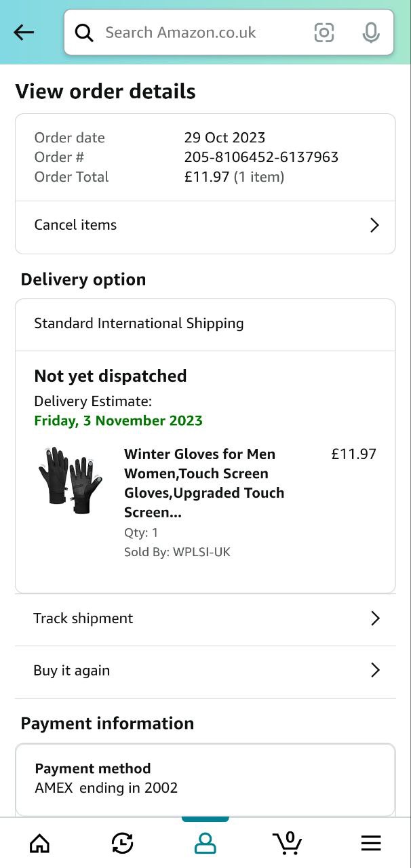Image resolution: width=411 pixels, height=868 pixels.
Task: Tap the back arrow icon
Action: coord(24,33)
